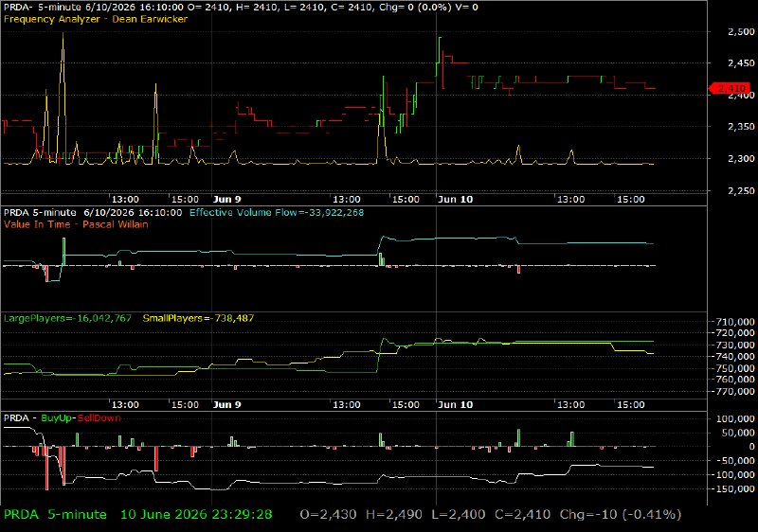The image size is (758, 532).
Task: Click the 2,300 price axis label
Action: pyautogui.click(x=741, y=158)
